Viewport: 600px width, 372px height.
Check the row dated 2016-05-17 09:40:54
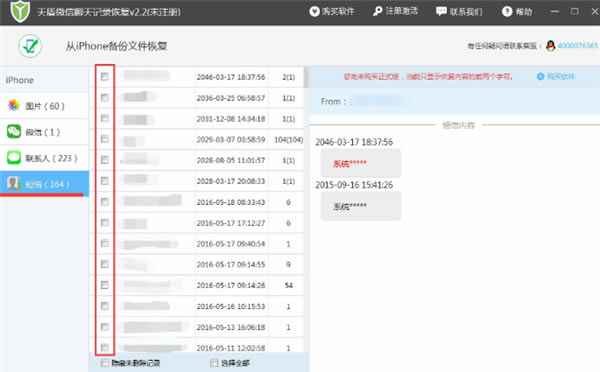tap(104, 243)
